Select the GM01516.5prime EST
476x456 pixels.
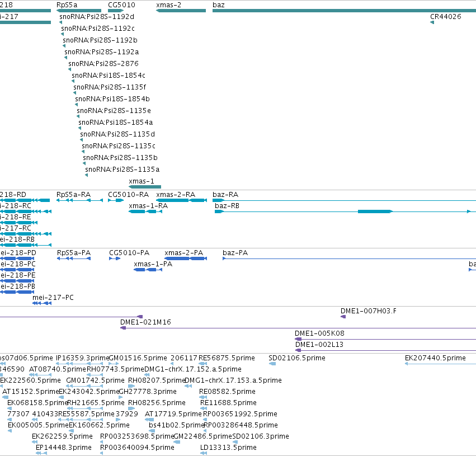114,364
